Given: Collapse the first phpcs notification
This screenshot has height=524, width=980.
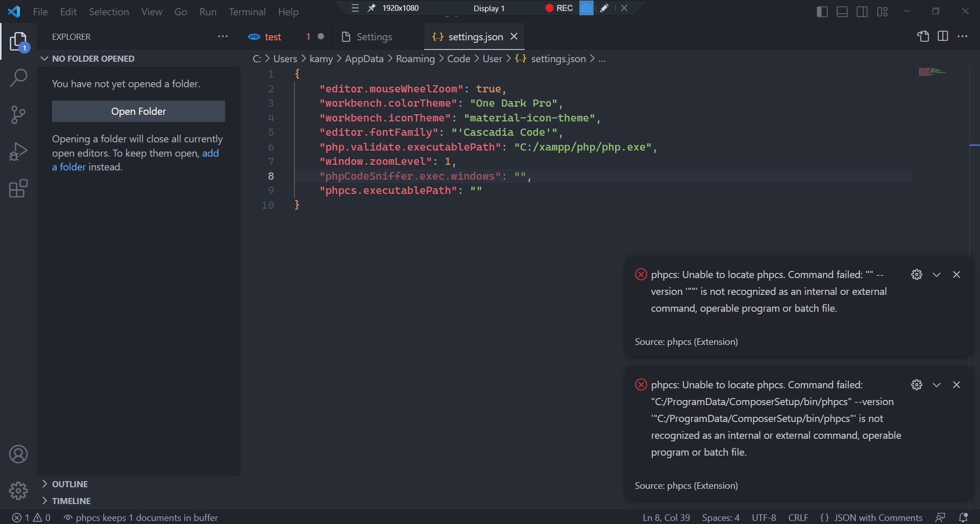Looking at the screenshot, I should (x=937, y=275).
